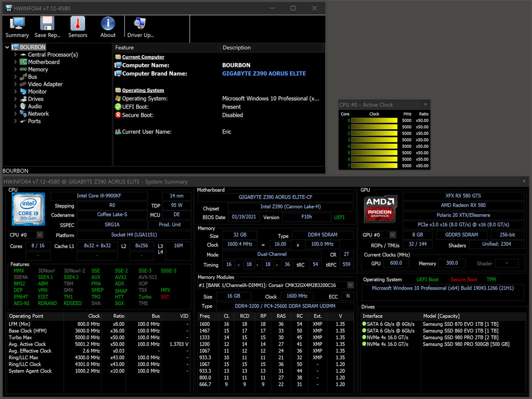The height and width of the screenshot is (399, 532).
Task: Click the 1.3703 V VID value
Action: pos(179,344)
